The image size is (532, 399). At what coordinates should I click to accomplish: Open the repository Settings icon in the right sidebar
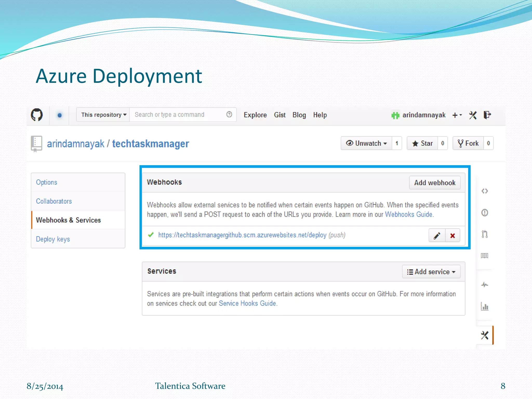485,335
